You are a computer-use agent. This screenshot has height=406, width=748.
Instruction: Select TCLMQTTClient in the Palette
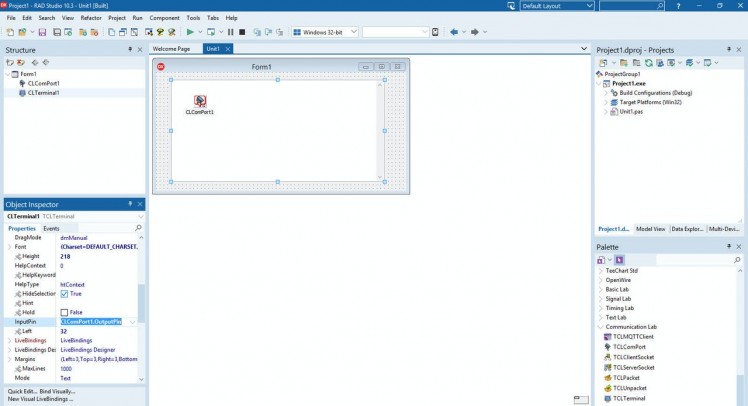[633, 336]
